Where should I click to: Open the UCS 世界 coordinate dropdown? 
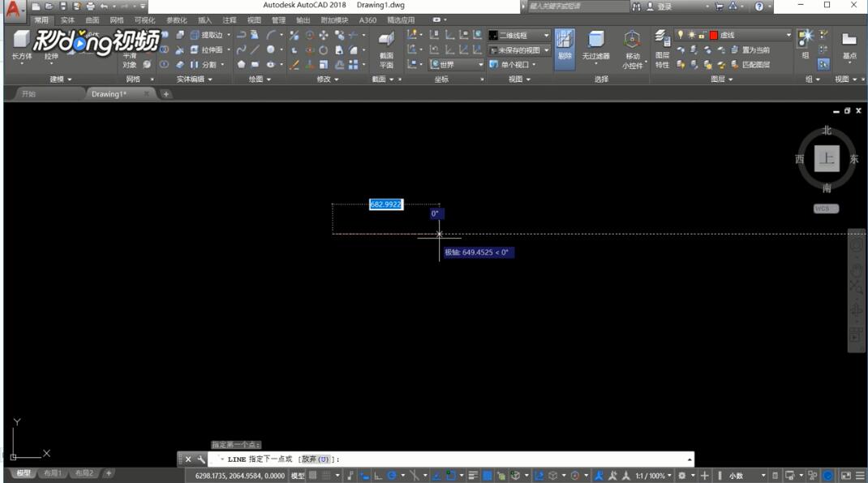[x=457, y=64]
